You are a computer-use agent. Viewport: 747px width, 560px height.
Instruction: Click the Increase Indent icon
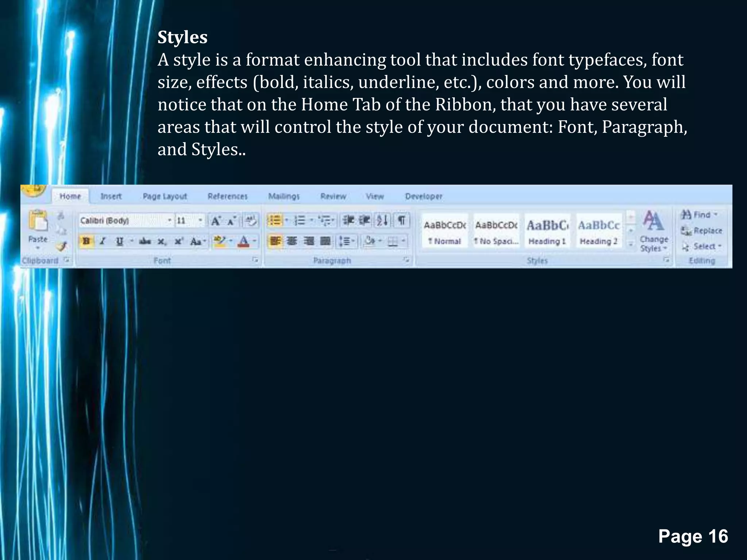364,220
